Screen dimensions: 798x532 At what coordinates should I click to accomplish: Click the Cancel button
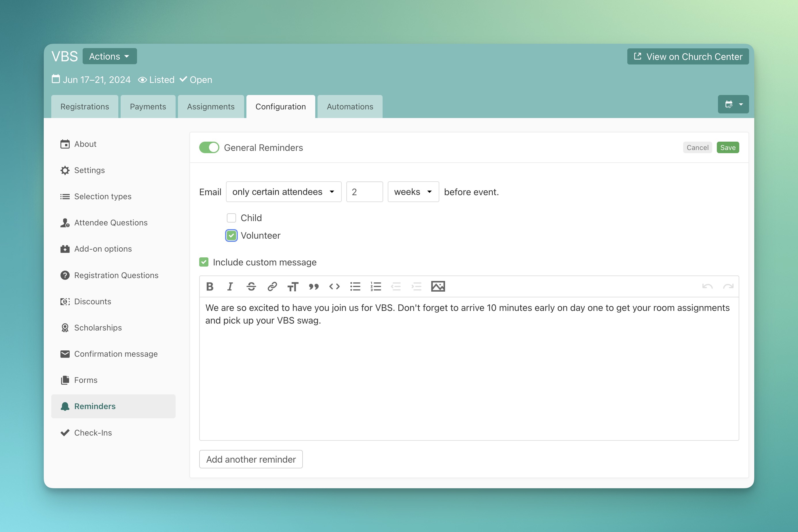pyautogui.click(x=698, y=148)
